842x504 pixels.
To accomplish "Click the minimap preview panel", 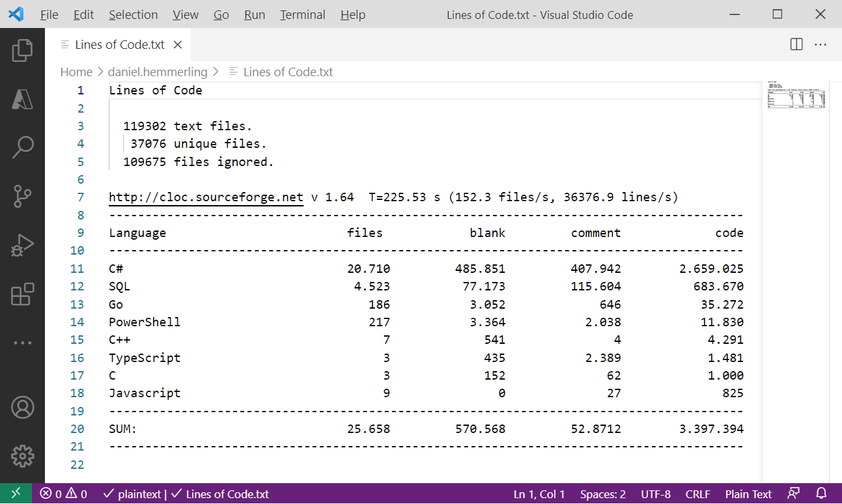I will click(x=796, y=96).
